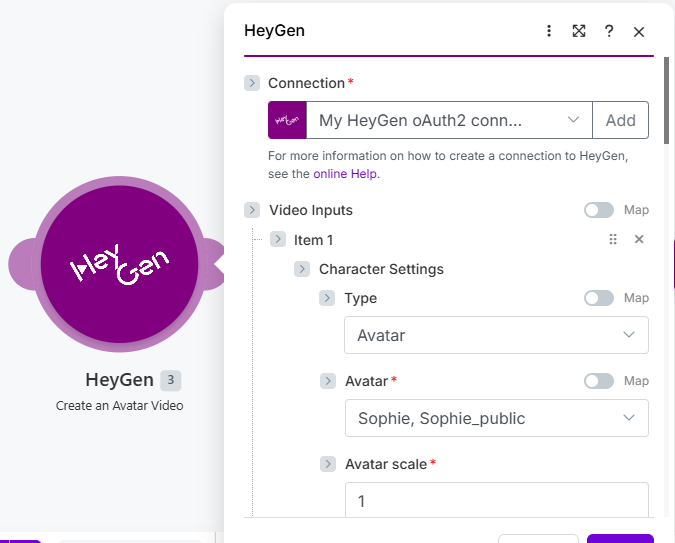The height and width of the screenshot is (543, 675).
Task: Open the My HeyGen oAuth2 connection dropdown
Action: [x=449, y=120]
